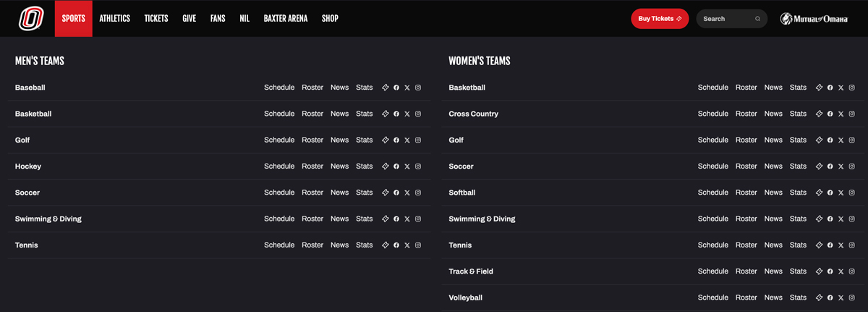Click the Mutual of Omaha sponsor logo

[814, 19]
